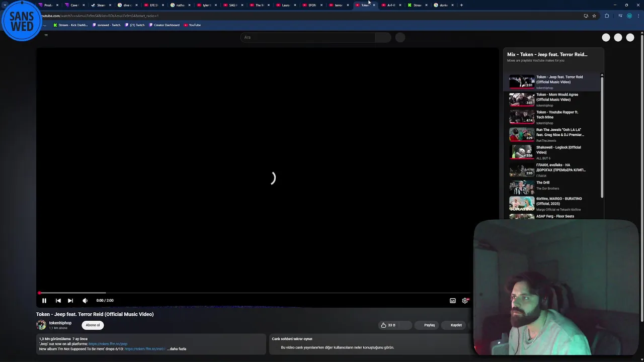Screen dimensions: 644x362
Task: Open tokenhiphop channel avatar
Action: [x=41, y=325]
